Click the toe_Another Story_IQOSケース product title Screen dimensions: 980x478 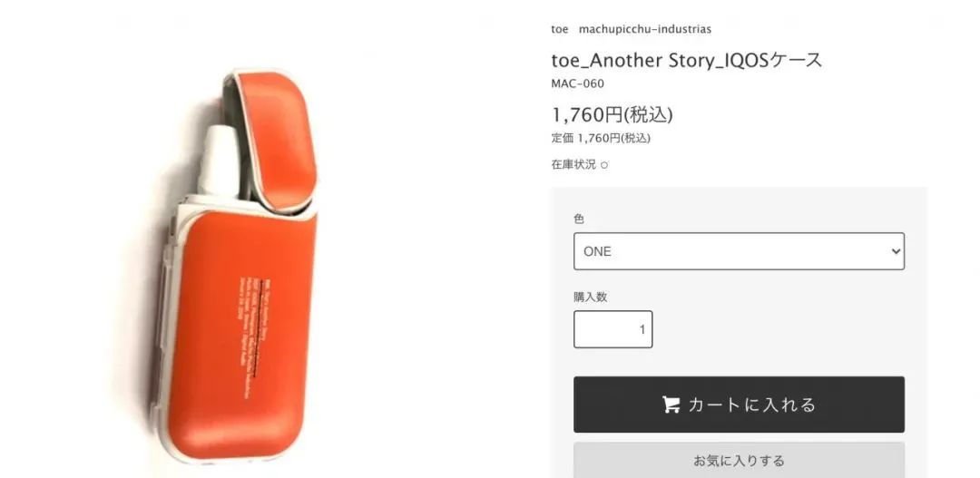tap(686, 60)
